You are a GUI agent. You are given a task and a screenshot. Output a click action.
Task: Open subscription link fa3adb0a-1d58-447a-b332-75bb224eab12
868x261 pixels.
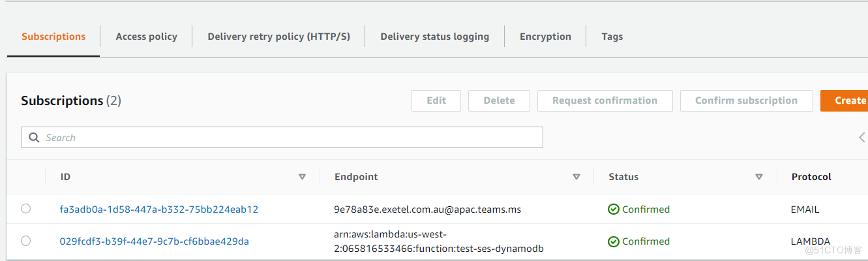tap(159, 209)
